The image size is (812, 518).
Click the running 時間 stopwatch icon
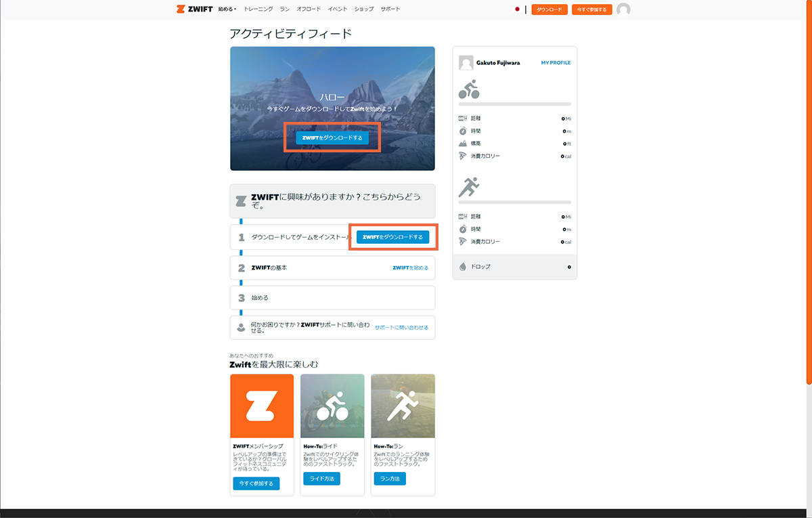(463, 229)
